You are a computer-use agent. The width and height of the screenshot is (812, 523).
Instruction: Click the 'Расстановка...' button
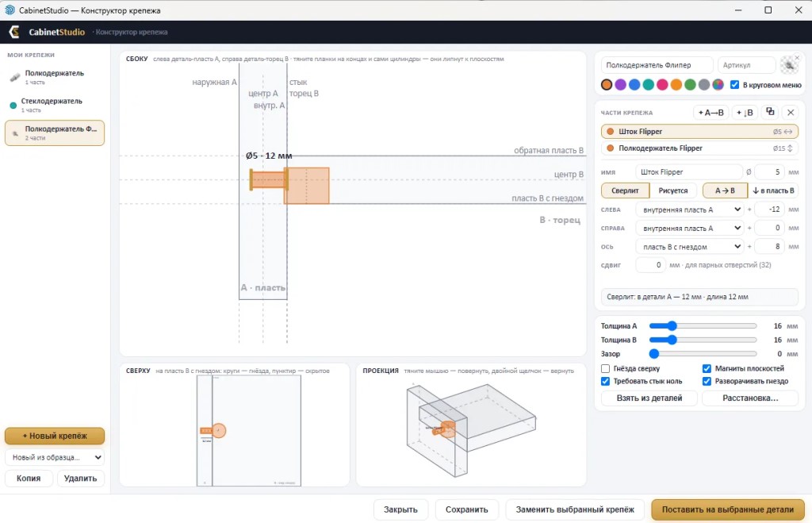pos(750,398)
